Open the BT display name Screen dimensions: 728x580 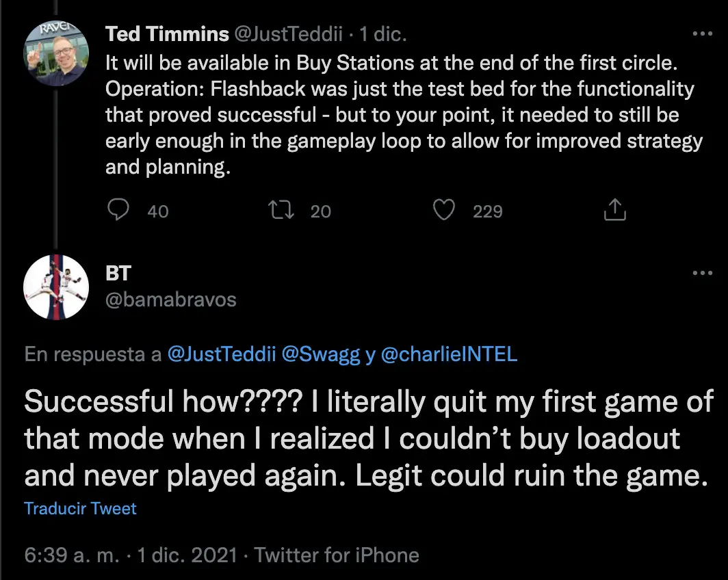click(x=118, y=273)
